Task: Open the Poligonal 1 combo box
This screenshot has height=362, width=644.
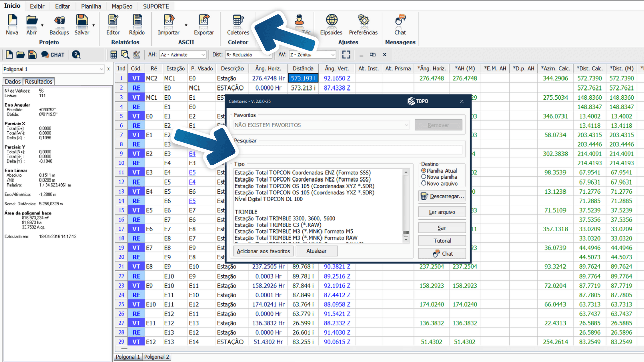Action: pyautogui.click(x=53, y=69)
